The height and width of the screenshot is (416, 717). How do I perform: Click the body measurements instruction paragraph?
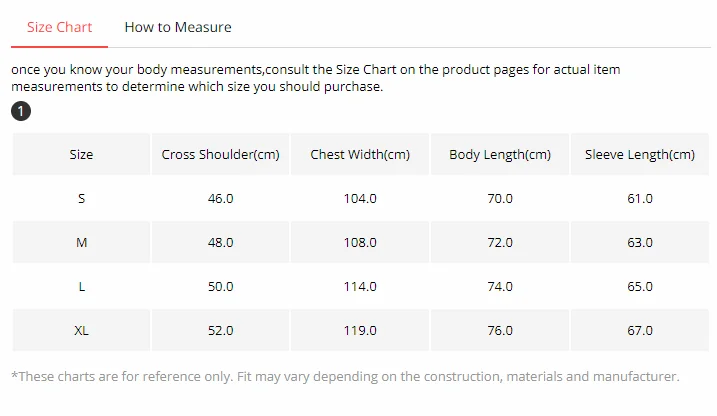tap(315, 78)
